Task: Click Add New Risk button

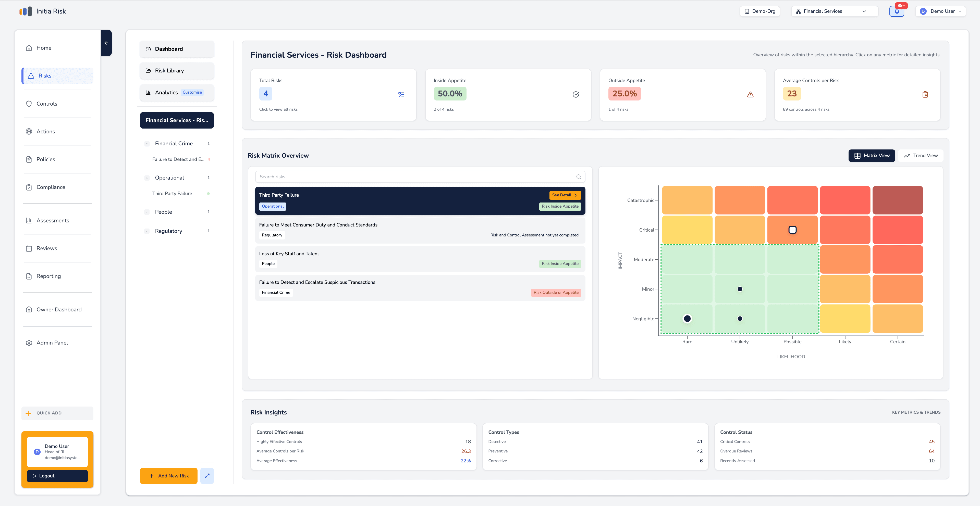Action: [x=168, y=476]
